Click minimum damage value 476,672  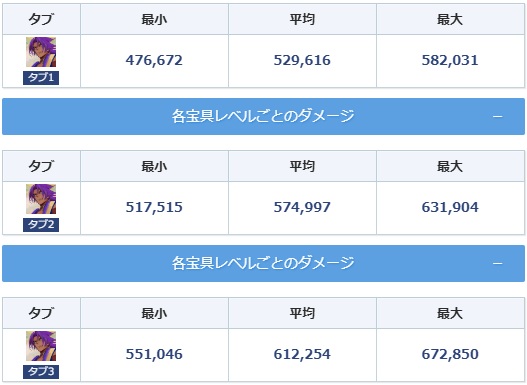coord(154,60)
